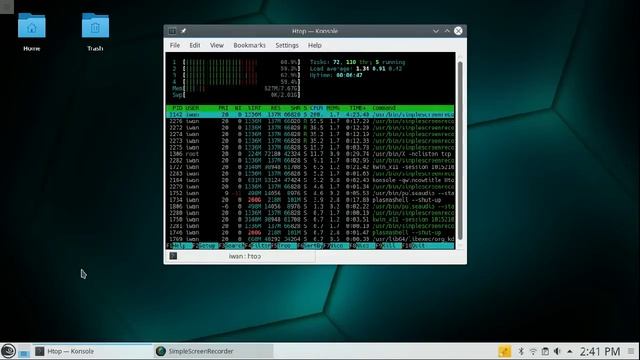Click F4 Filter in htop function bar

(258, 246)
